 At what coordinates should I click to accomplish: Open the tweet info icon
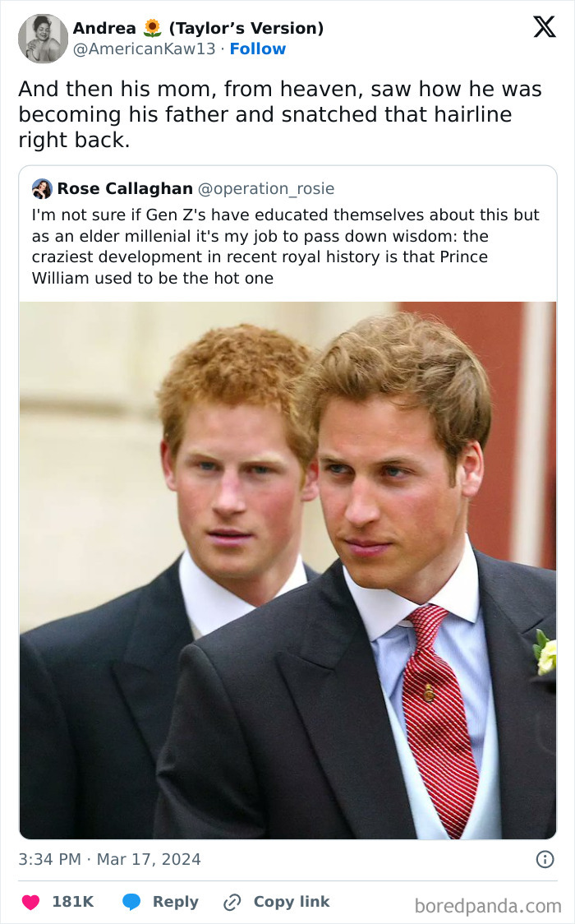coord(544,860)
